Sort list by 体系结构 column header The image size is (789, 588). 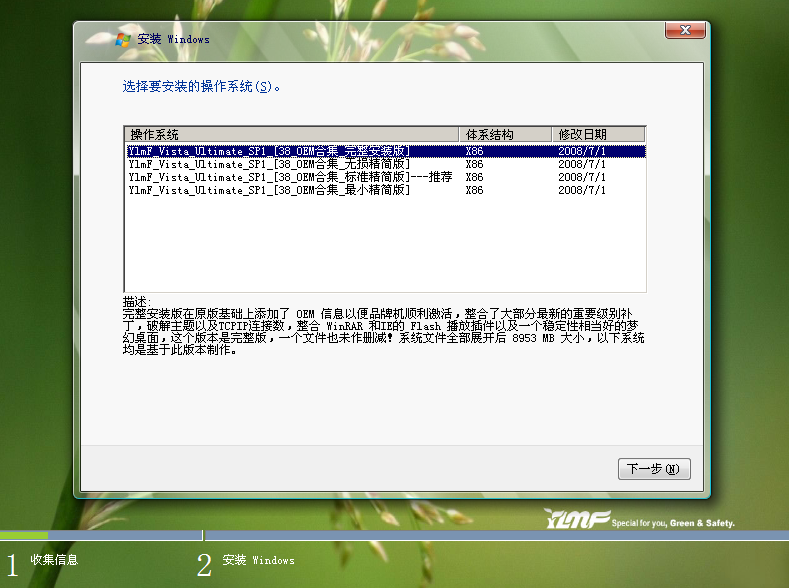[504, 134]
